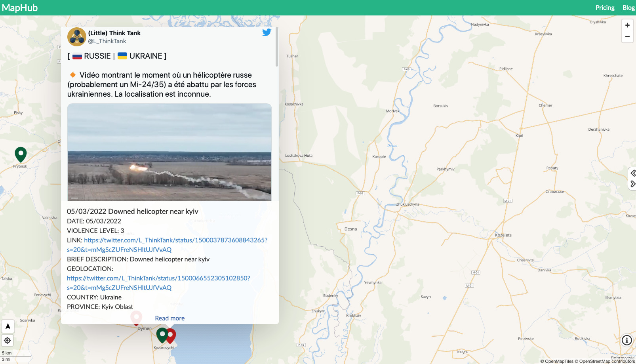
Task: Click the north arrow compass button
Action: point(8,326)
